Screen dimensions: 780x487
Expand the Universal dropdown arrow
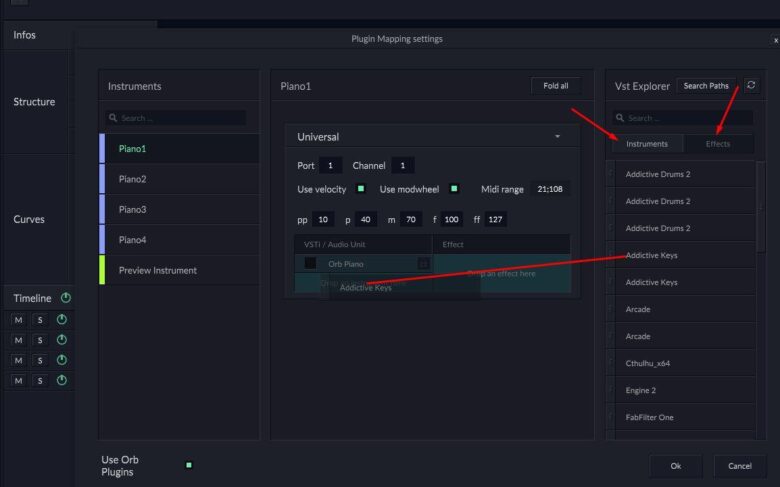point(557,136)
